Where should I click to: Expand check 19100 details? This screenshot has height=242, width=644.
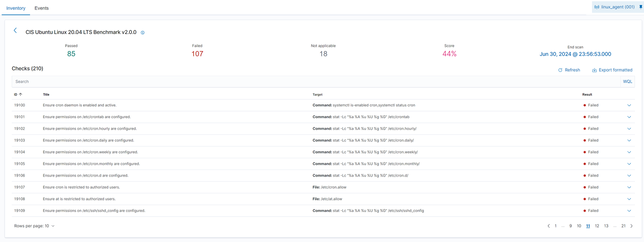coord(629,105)
